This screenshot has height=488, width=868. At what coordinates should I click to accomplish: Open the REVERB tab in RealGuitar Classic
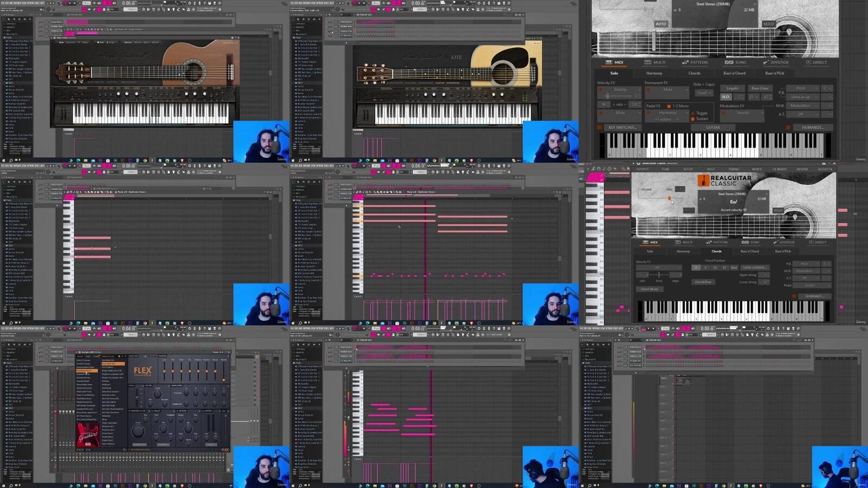click(802, 169)
